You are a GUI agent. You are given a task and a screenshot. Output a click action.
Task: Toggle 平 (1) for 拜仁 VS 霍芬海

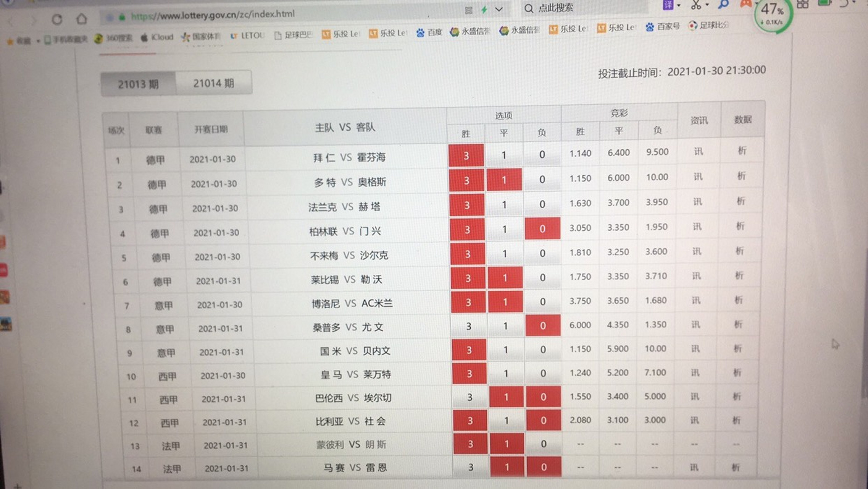pos(504,155)
